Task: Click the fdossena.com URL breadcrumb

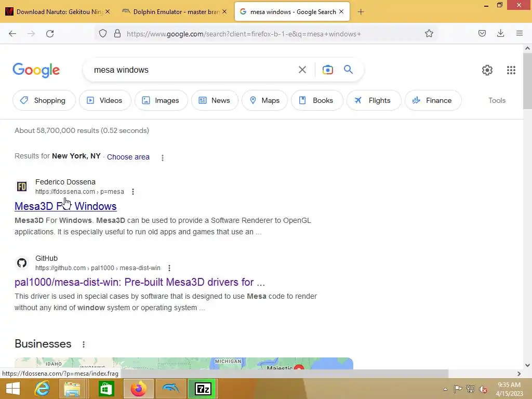Action: [79, 192]
